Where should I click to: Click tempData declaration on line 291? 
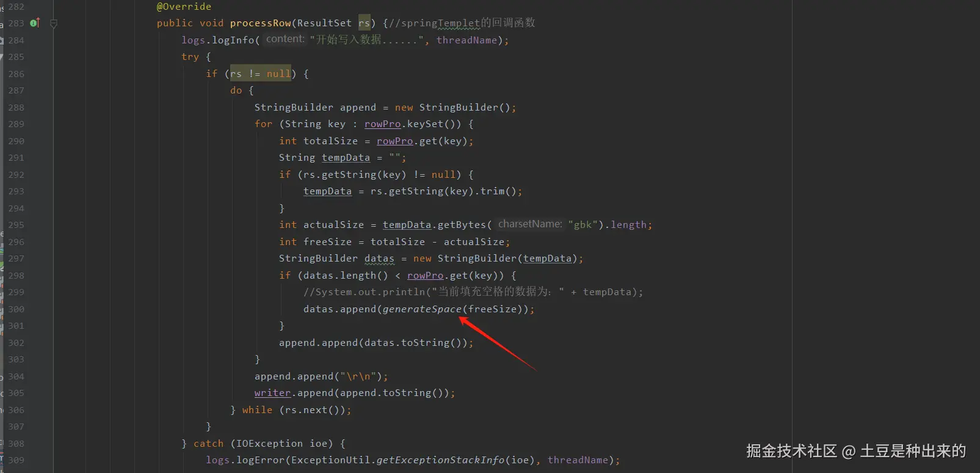click(346, 158)
